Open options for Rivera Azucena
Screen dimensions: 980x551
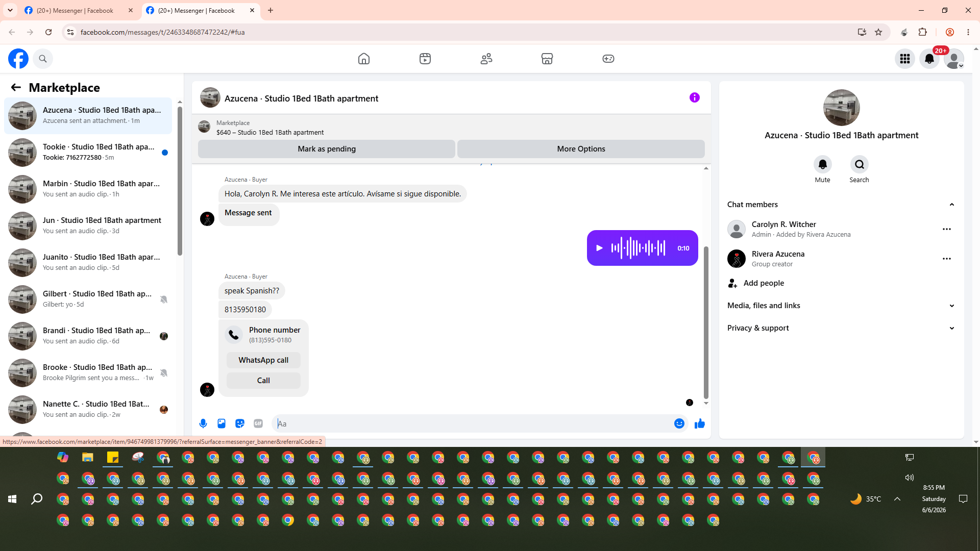click(x=947, y=259)
